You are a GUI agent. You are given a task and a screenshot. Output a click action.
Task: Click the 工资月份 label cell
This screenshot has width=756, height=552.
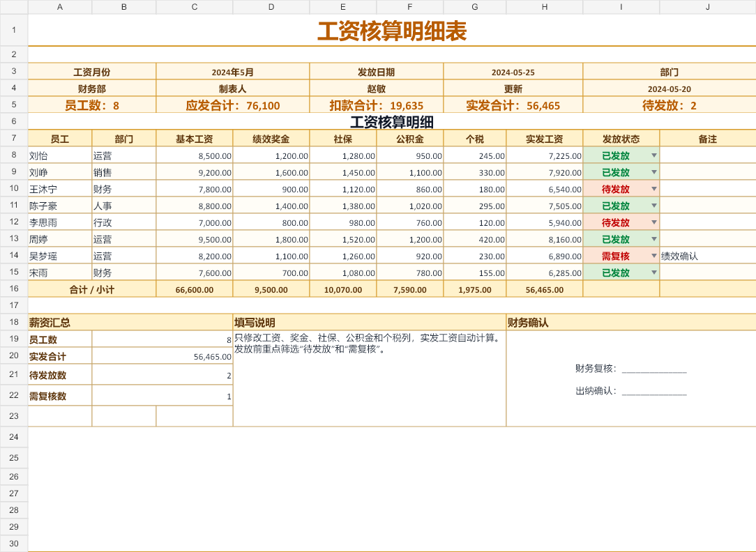92,72
